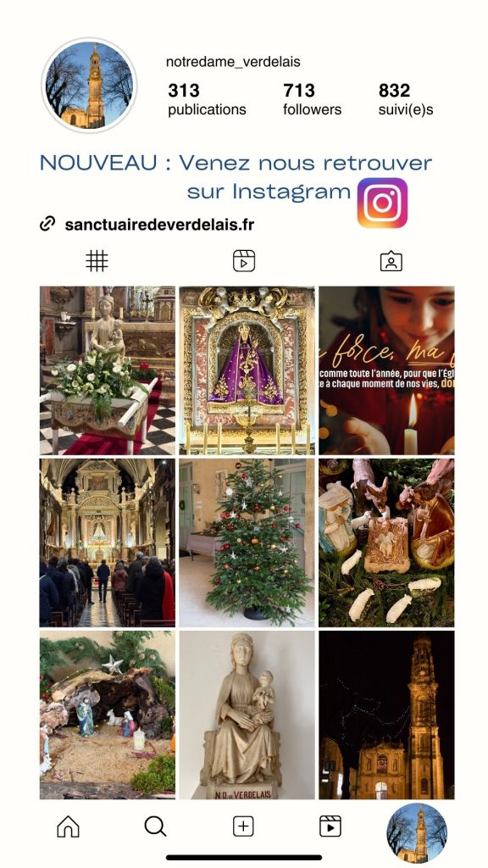Image resolution: width=488 pixels, height=868 pixels.
Task: Open the large profile picture of bell tower
Action: pyautogui.click(x=89, y=86)
